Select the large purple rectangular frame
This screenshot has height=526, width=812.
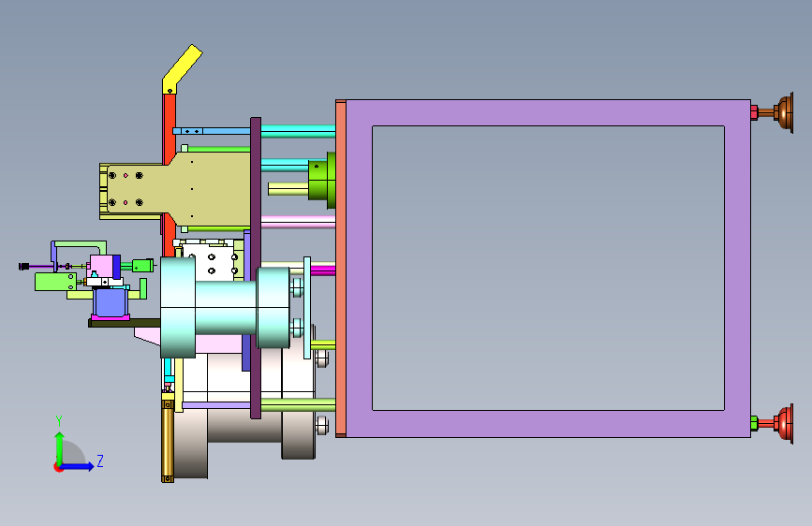pos(548,113)
